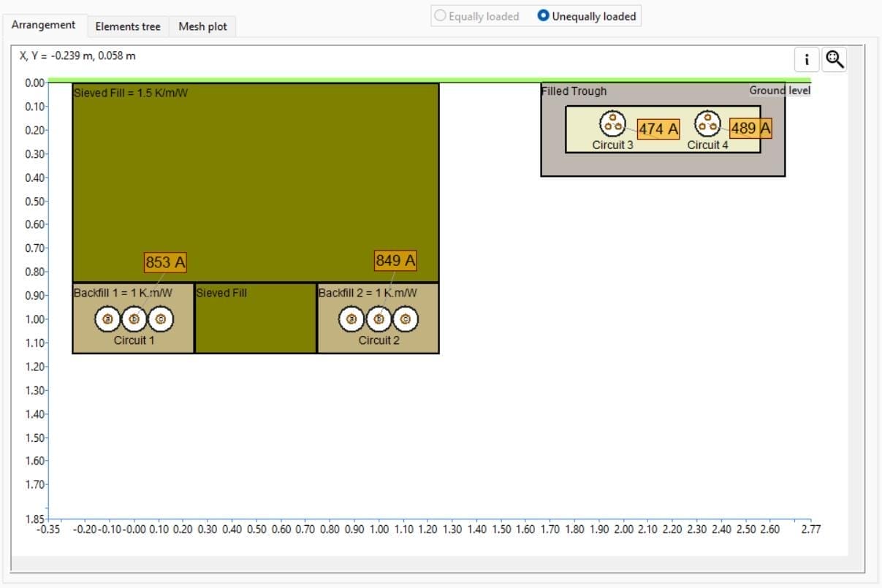Select the Circuit 3 trefoil cable icon
This screenshot has height=588, width=882.
[612, 123]
